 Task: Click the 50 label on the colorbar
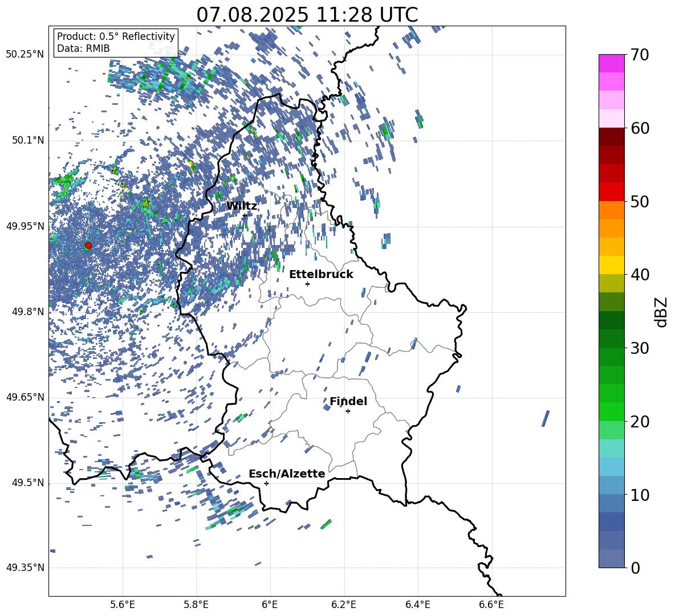(x=640, y=202)
